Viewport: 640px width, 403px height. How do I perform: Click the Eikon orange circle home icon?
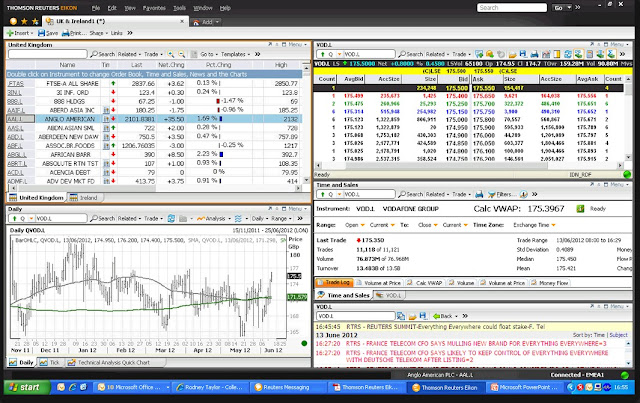point(13,21)
